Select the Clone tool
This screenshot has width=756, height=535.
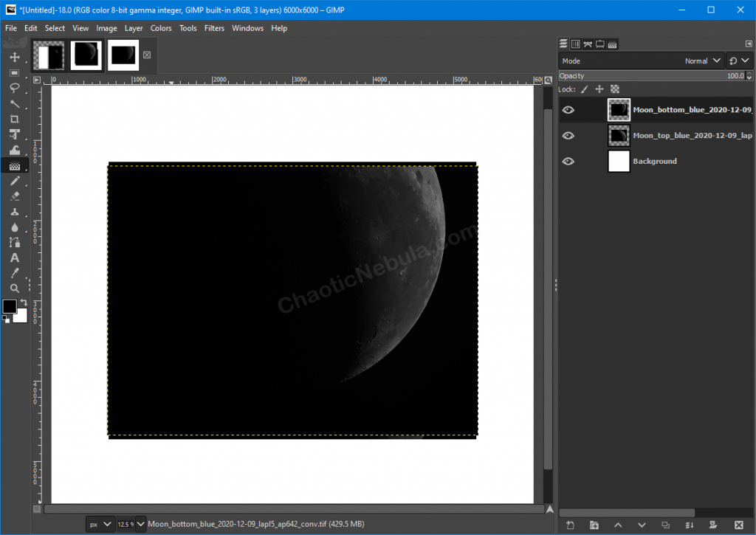(x=15, y=212)
